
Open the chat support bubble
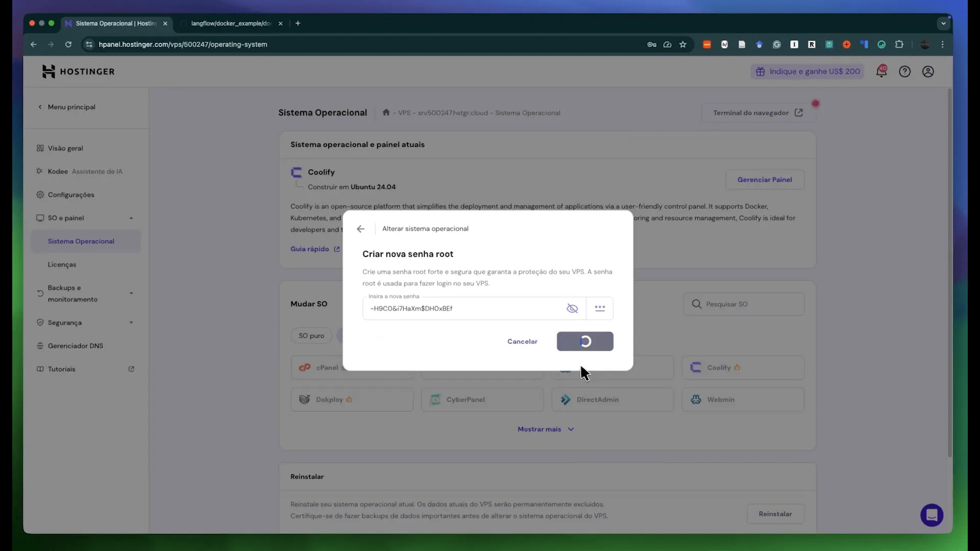932,515
